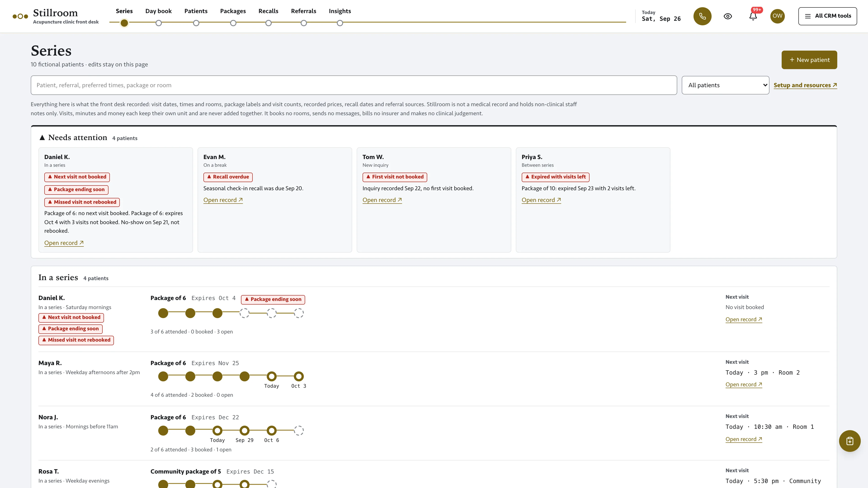The height and width of the screenshot is (488, 868).
Task: Open record in Tom W. card
Action: (x=382, y=200)
